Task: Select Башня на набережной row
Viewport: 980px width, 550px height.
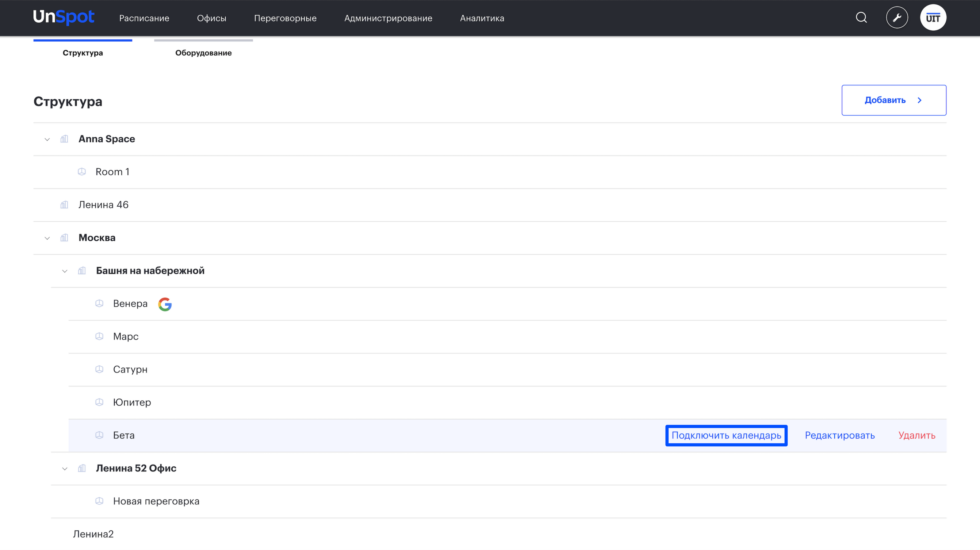Action: pos(499,271)
